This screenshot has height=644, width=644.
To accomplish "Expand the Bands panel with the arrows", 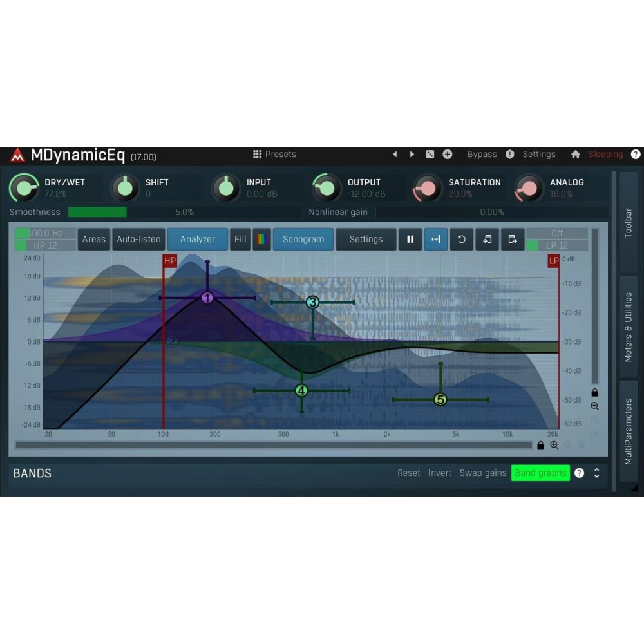I will pos(597,473).
